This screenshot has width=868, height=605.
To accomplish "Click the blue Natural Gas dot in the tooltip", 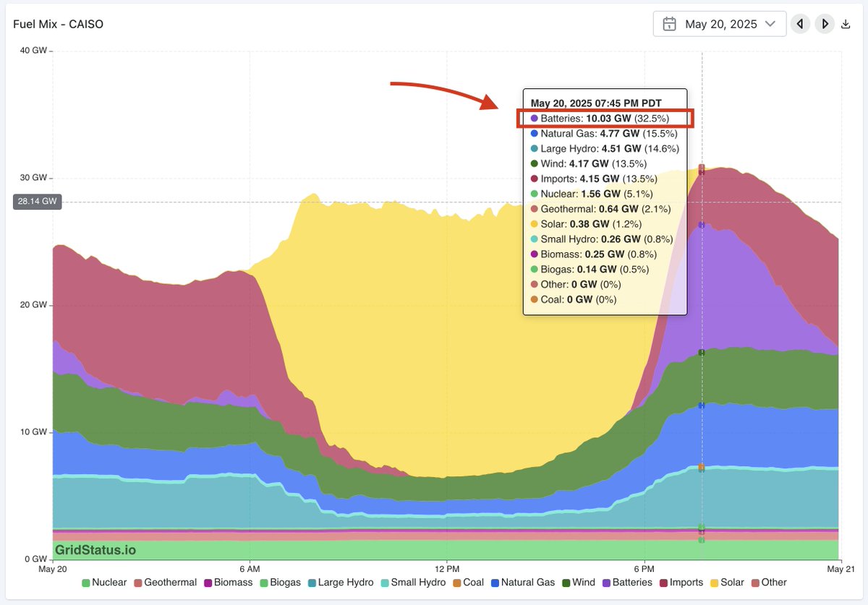I will pyautogui.click(x=535, y=133).
